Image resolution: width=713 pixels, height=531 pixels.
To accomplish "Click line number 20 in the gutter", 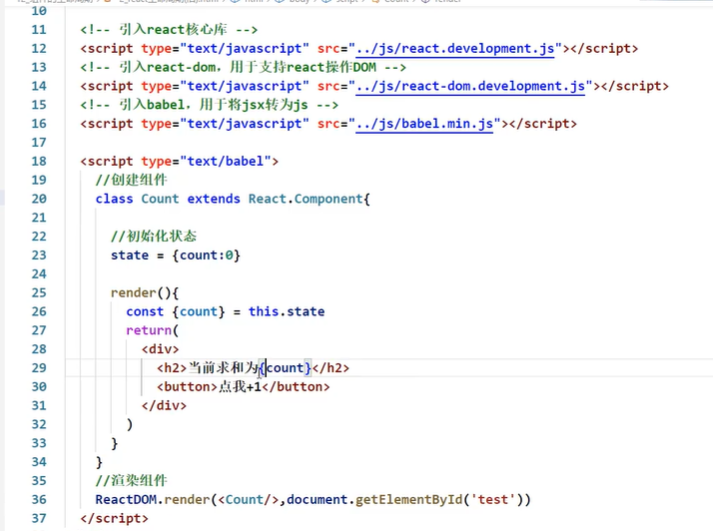I will pyautogui.click(x=39, y=199).
